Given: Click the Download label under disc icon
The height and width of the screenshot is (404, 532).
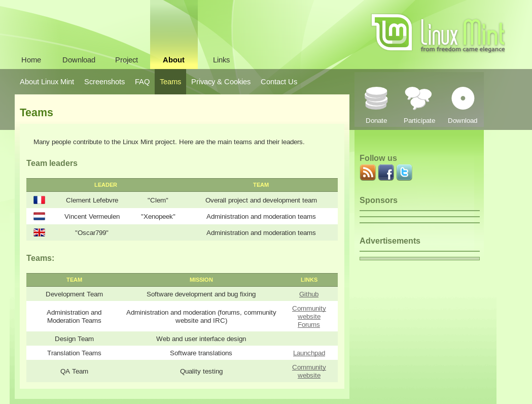Looking at the screenshot, I should [x=463, y=120].
